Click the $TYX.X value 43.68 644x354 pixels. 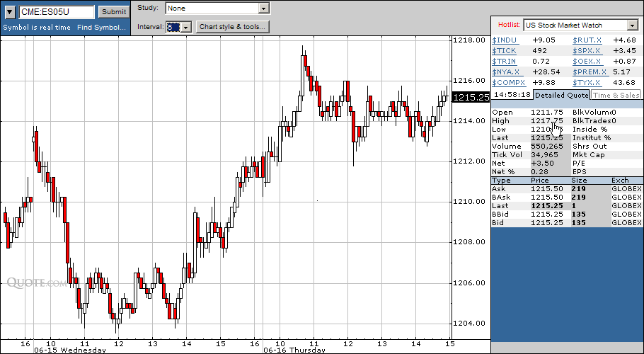pyautogui.click(x=624, y=83)
